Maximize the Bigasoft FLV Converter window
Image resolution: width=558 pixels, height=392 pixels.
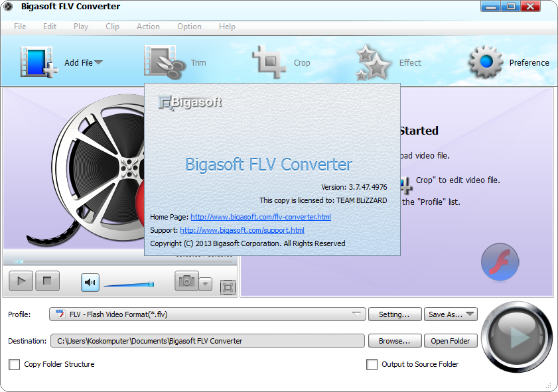511,7
